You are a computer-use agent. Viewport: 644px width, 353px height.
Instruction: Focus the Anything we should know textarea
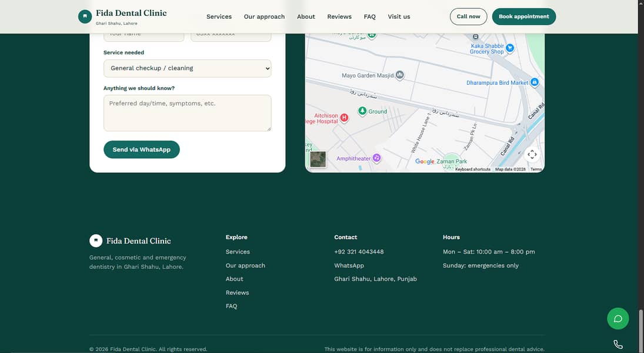pyautogui.click(x=187, y=113)
